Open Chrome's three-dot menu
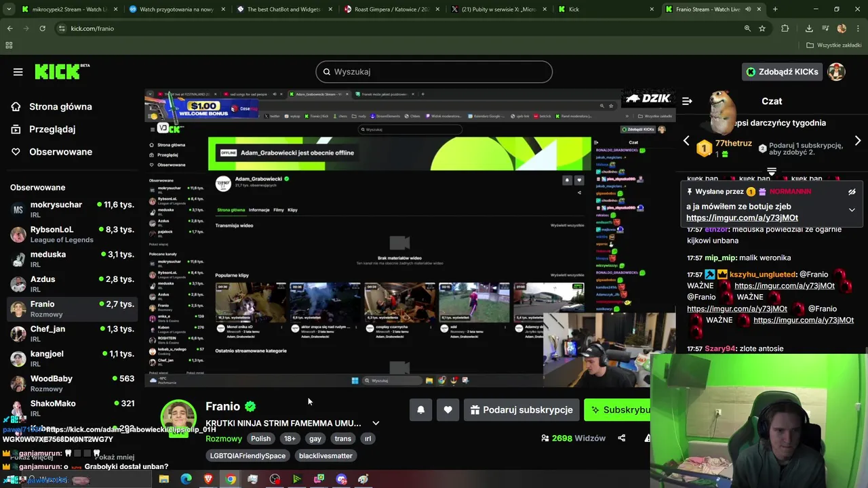Image resolution: width=868 pixels, height=488 pixels. tap(858, 28)
